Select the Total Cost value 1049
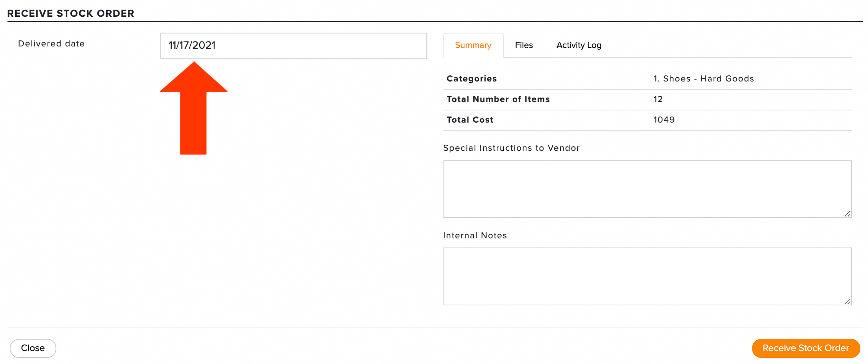Viewport: 868px width, 364px height. [x=664, y=120]
